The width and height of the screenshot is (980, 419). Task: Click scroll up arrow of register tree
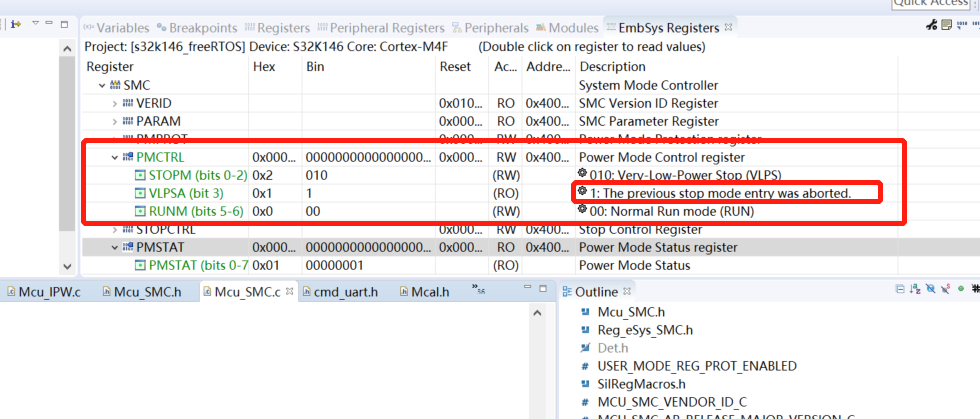tap(68, 49)
